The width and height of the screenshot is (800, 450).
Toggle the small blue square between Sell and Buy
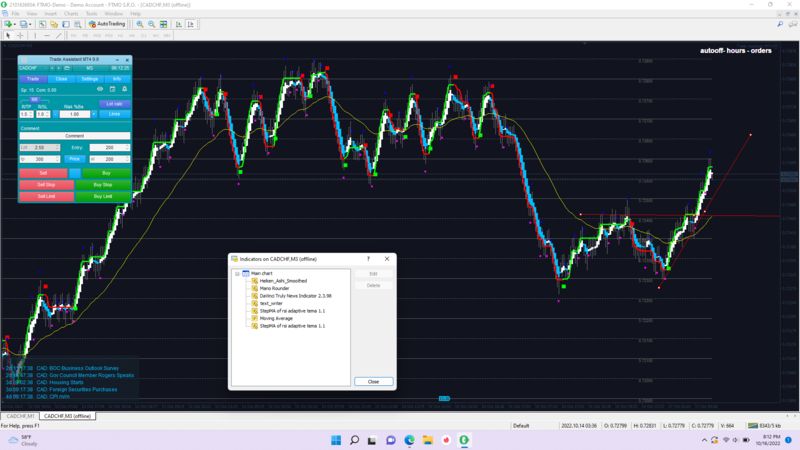[75, 173]
